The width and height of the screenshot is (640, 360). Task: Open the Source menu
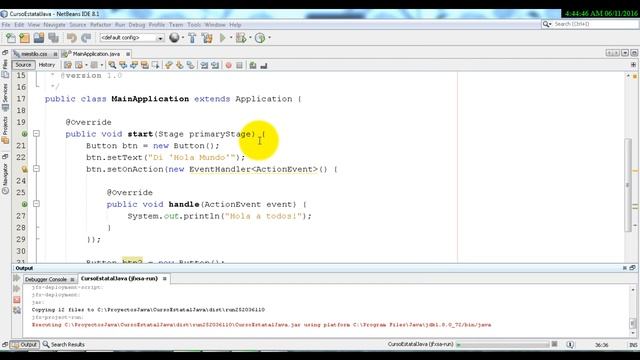coord(78,25)
